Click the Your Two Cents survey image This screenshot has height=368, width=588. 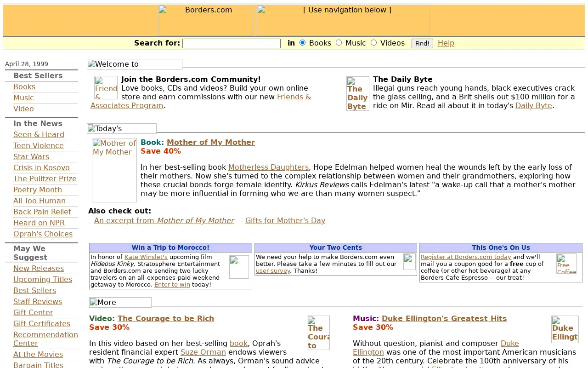coord(409,262)
